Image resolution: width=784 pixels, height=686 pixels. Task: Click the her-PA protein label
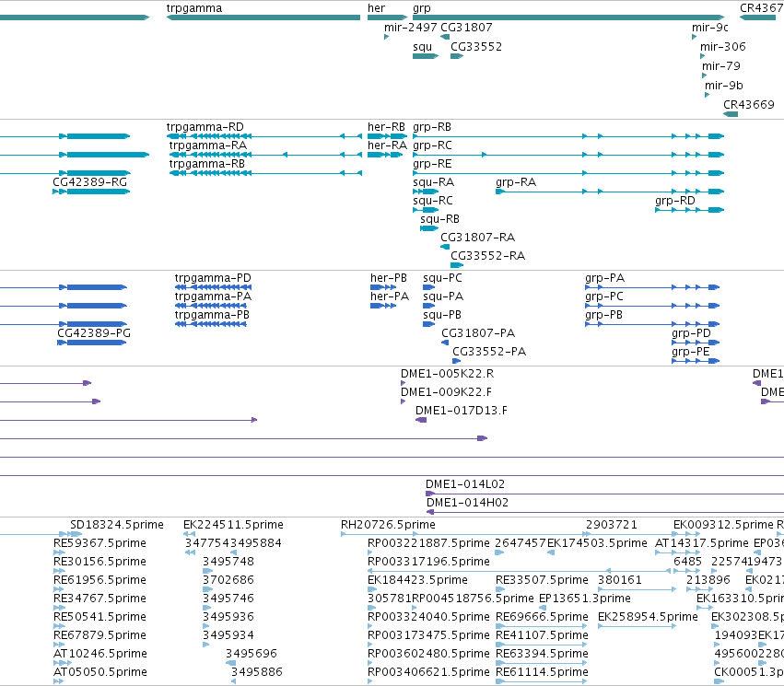(390, 296)
